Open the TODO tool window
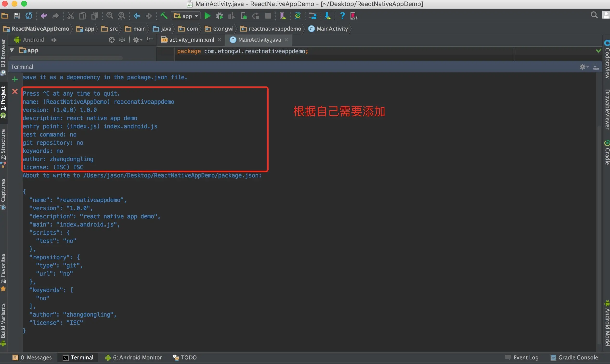Image resolution: width=610 pixels, height=364 pixels. pos(185,358)
